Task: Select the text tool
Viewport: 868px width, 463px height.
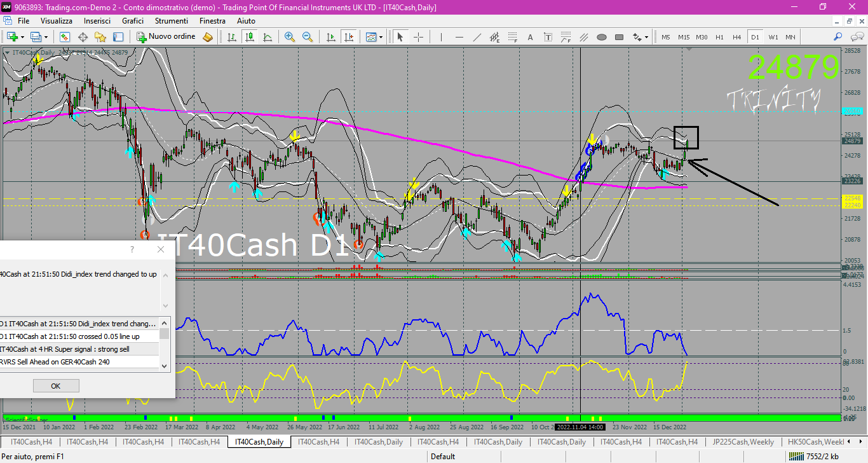Action: pyautogui.click(x=530, y=37)
